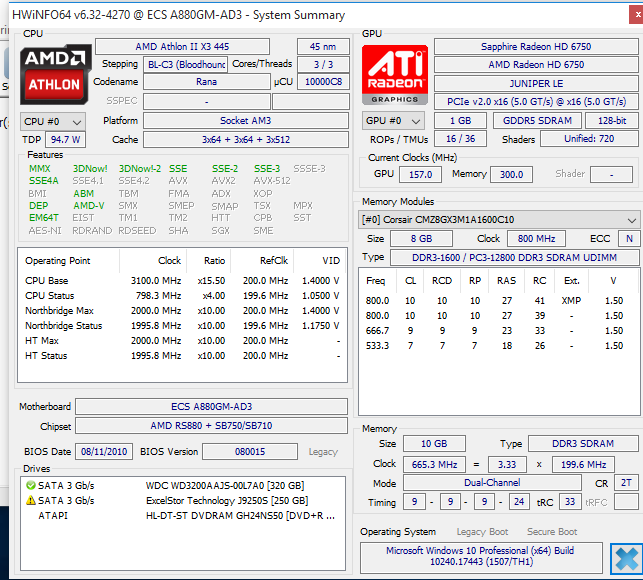Click the 45 nm process field
This screenshot has width=643, height=580.
[x=323, y=47]
